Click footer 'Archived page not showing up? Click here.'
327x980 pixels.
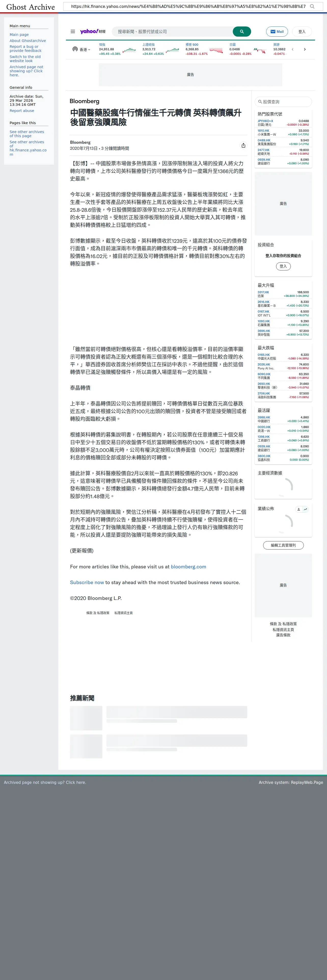click(45, 782)
